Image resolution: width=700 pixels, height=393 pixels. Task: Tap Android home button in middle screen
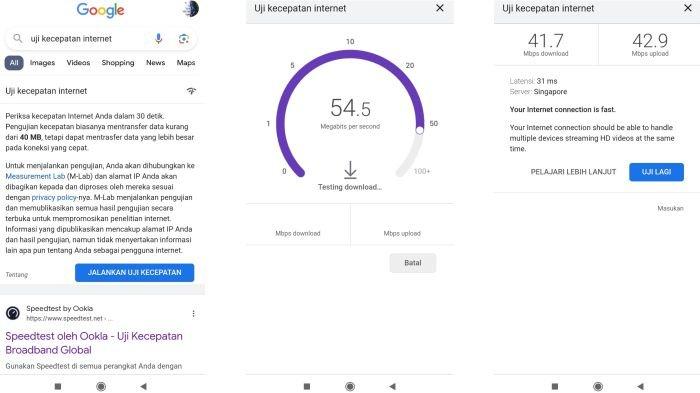click(350, 386)
